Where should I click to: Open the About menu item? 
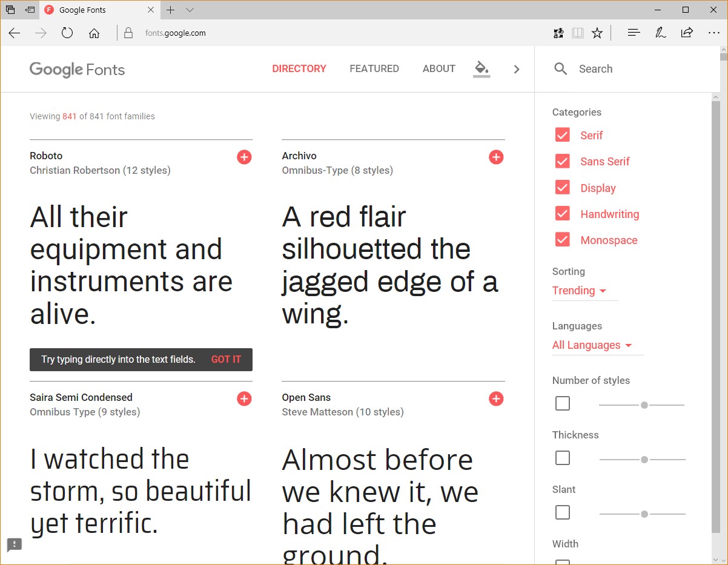click(x=439, y=69)
